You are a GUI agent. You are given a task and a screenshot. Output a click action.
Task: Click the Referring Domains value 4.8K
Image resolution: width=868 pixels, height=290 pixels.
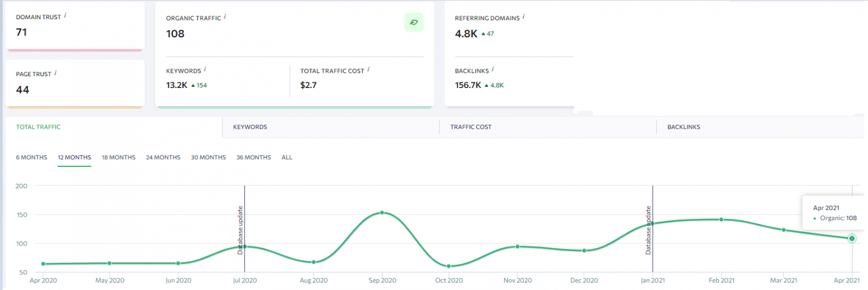pyautogui.click(x=466, y=33)
